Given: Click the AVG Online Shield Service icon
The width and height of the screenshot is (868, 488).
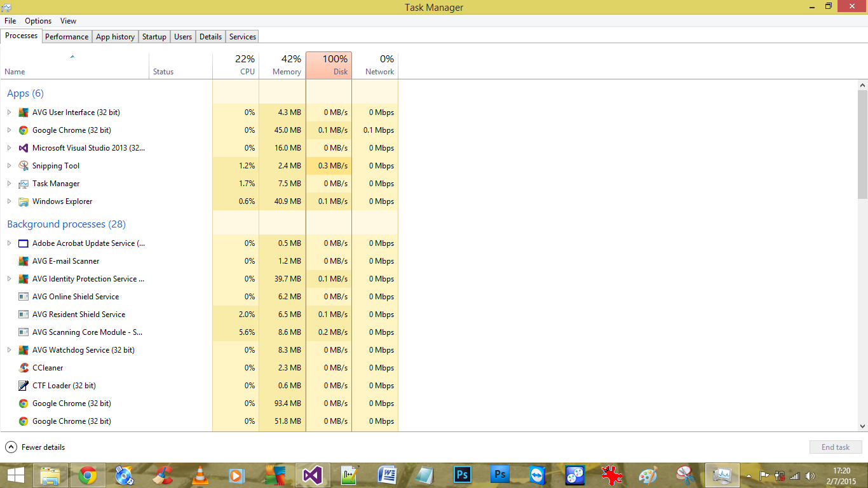Looking at the screenshot, I should [24, 297].
